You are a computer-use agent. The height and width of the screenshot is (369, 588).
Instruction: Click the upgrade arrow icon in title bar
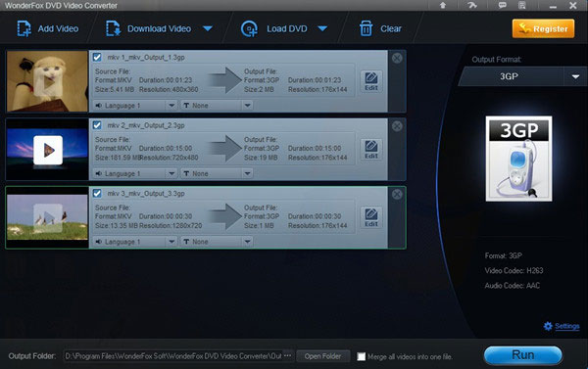pos(443,5)
